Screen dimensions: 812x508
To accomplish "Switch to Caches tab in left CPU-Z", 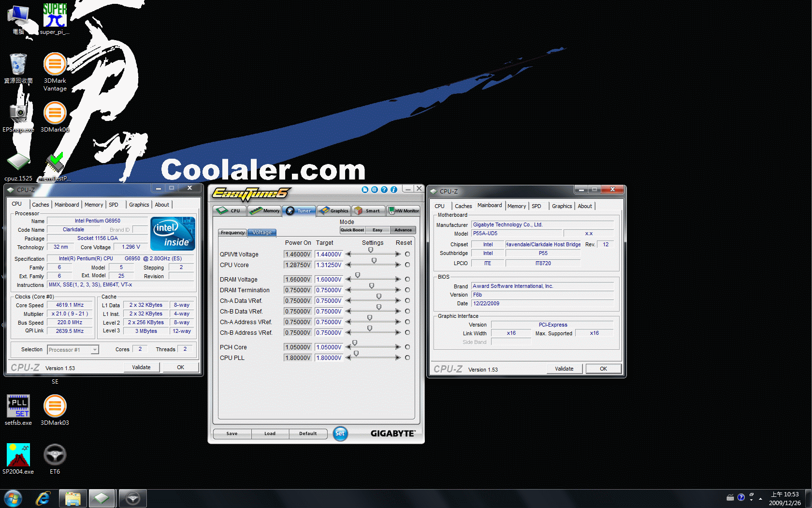I will click(41, 205).
